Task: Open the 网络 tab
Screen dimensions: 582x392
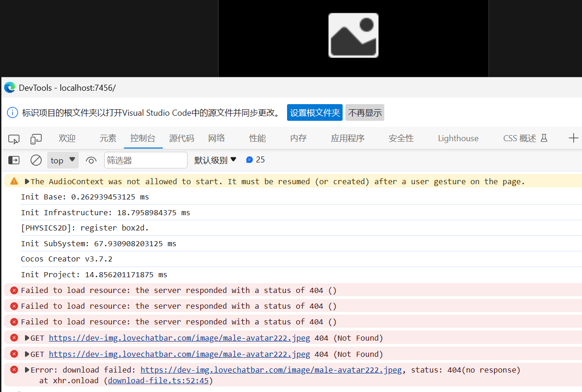Action: (x=216, y=138)
